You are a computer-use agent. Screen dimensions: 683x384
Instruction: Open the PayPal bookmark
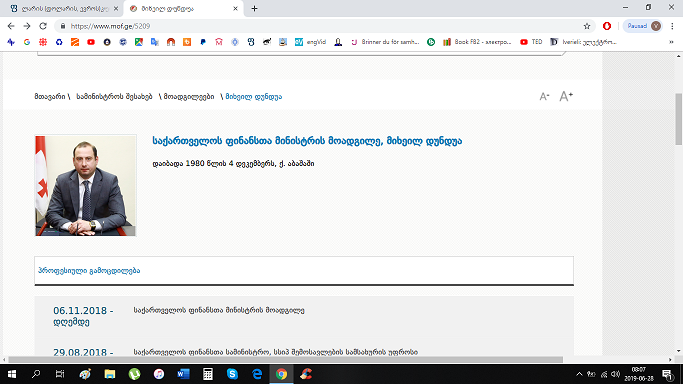pyautogui.click(x=203, y=42)
